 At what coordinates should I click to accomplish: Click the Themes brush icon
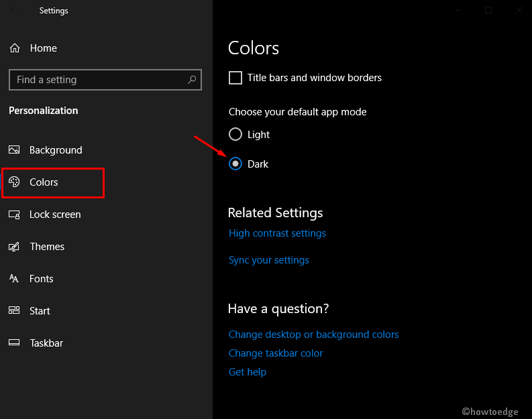point(14,247)
